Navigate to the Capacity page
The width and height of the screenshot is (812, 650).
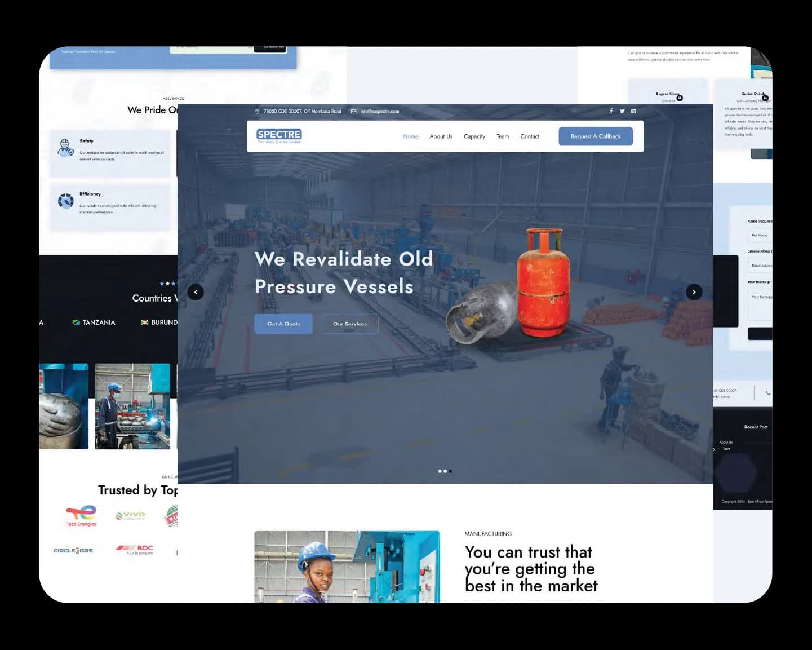pos(474,136)
